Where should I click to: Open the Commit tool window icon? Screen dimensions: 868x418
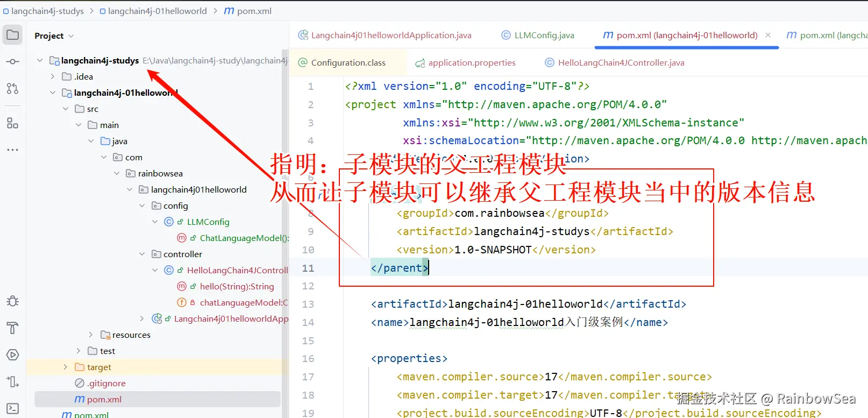tap(12, 62)
